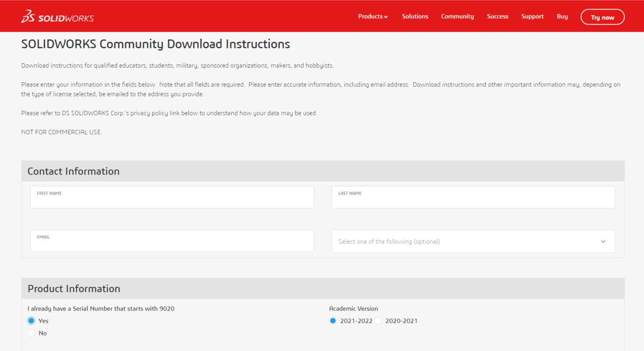644x351 pixels.
Task: Open the Support menu item
Action: click(x=532, y=16)
